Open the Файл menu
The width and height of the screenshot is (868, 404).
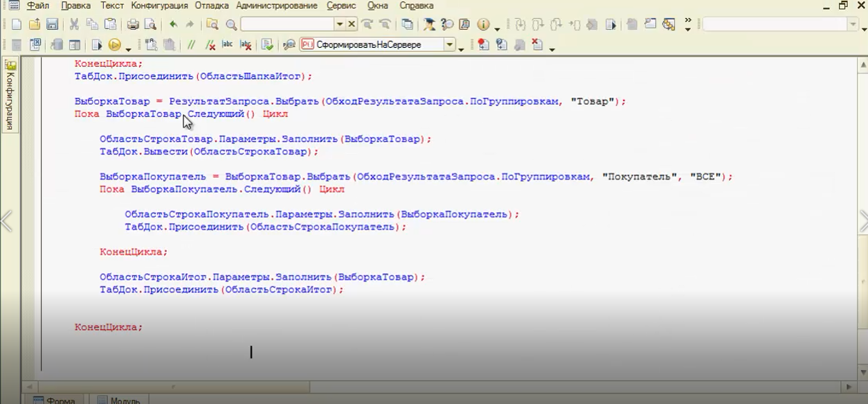click(38, 6)
